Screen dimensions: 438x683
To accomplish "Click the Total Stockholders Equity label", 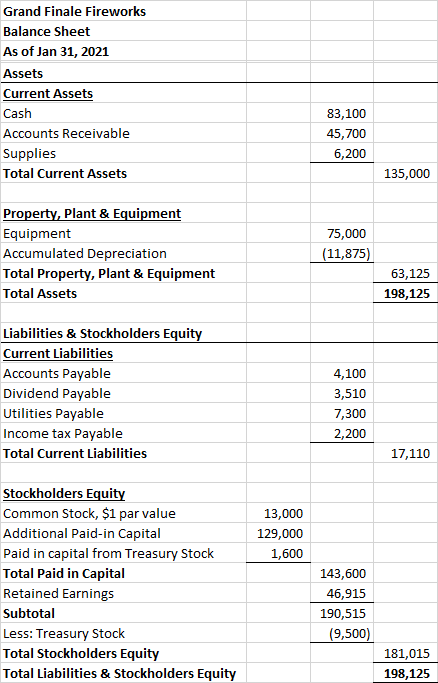I will [x=81, y=654].
